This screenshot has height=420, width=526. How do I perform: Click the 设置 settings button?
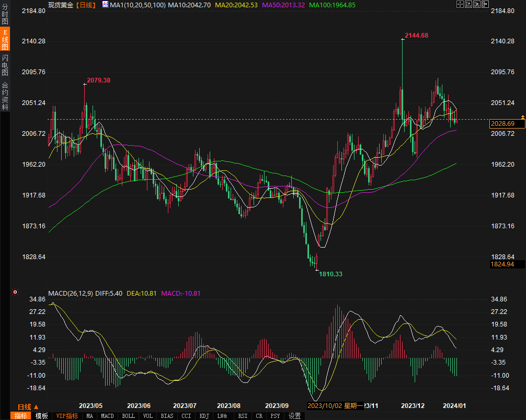[x=294, y=416]
